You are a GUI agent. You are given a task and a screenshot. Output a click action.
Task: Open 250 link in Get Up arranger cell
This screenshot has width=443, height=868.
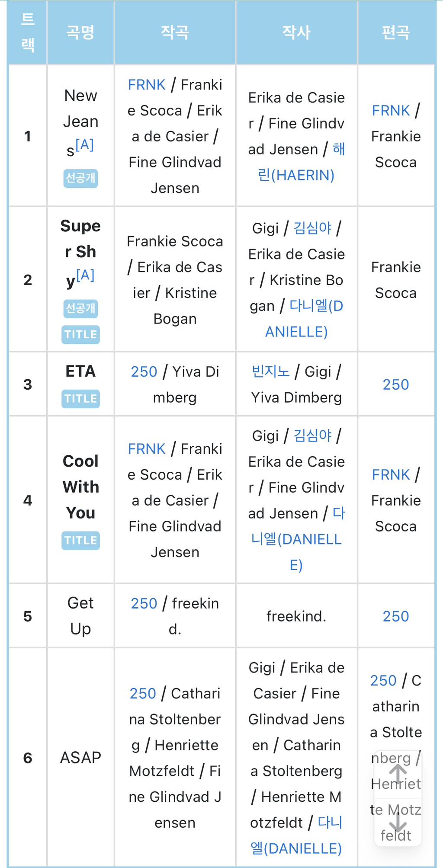pos(395,616)
